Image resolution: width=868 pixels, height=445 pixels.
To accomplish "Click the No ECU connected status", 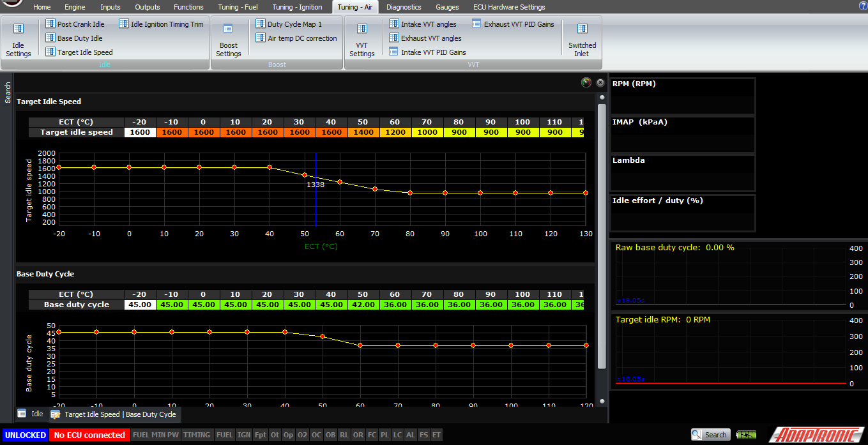I will pos(89,435).
